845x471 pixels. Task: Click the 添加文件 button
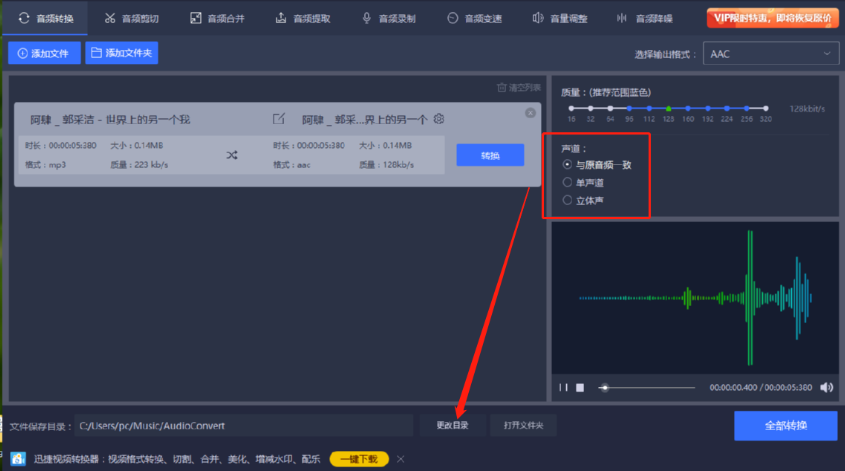click(44, 53)
